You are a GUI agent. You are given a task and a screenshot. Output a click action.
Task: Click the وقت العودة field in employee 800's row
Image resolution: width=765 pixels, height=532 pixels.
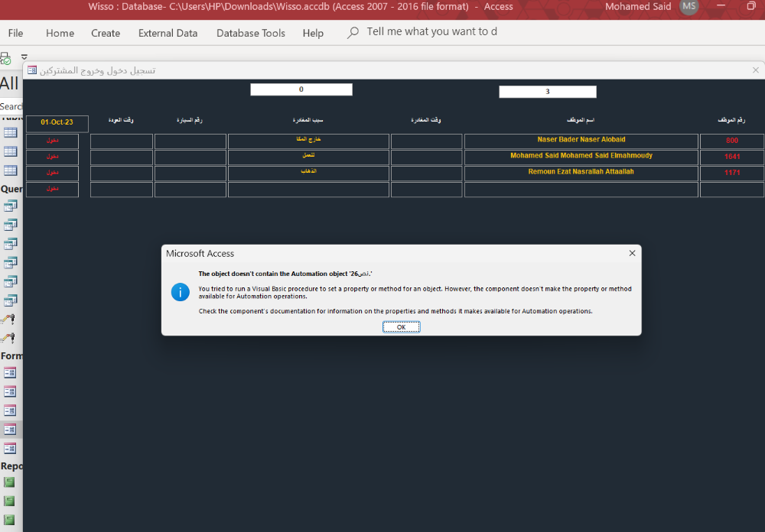click(x=122, y=141)
